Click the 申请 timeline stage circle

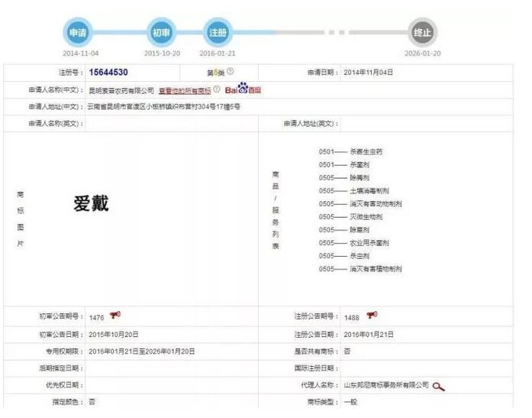[x=78, y=33]
